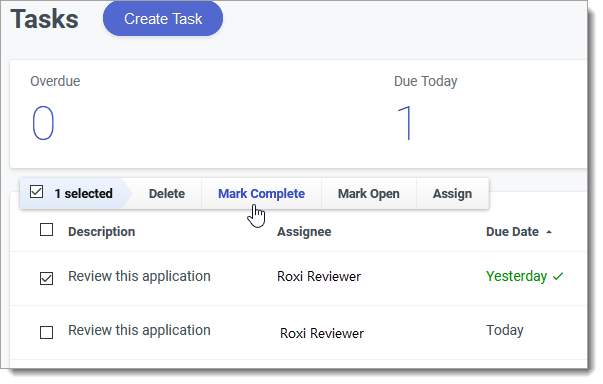Click Mark Open in bulk toolbar

(368, 193)
